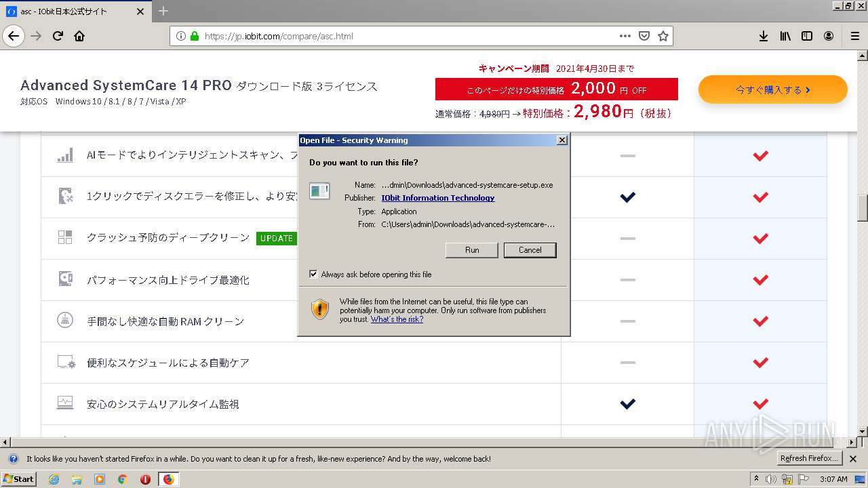Click the 安心のシステムリアルタイム監視 row text
The width and height of the screenshot is (868, 488).
163,404
